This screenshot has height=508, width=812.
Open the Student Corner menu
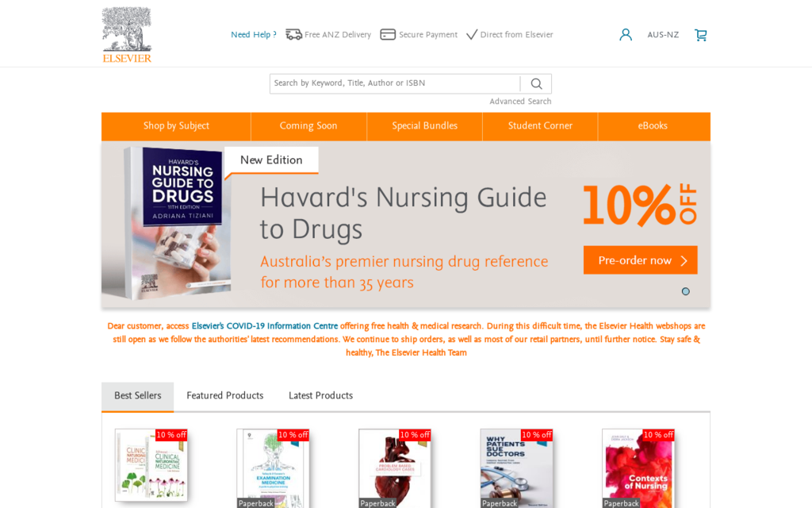(540, 126)
